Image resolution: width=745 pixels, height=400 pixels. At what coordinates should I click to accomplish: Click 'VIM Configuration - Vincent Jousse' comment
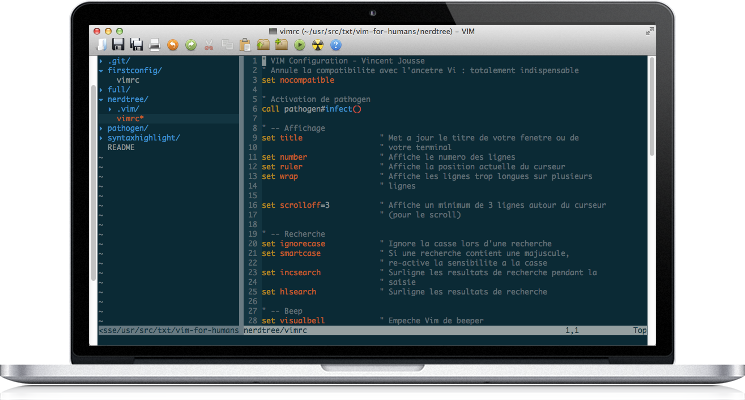[348, 61]
